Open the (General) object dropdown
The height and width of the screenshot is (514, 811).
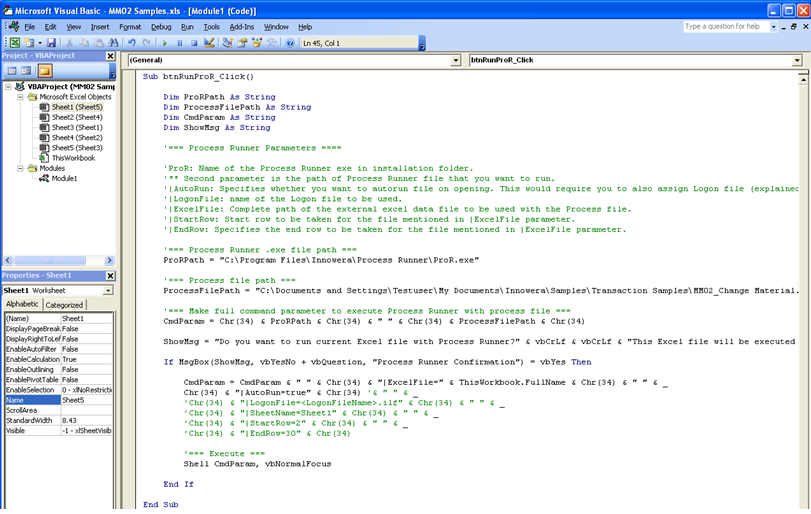click(455, 60)
